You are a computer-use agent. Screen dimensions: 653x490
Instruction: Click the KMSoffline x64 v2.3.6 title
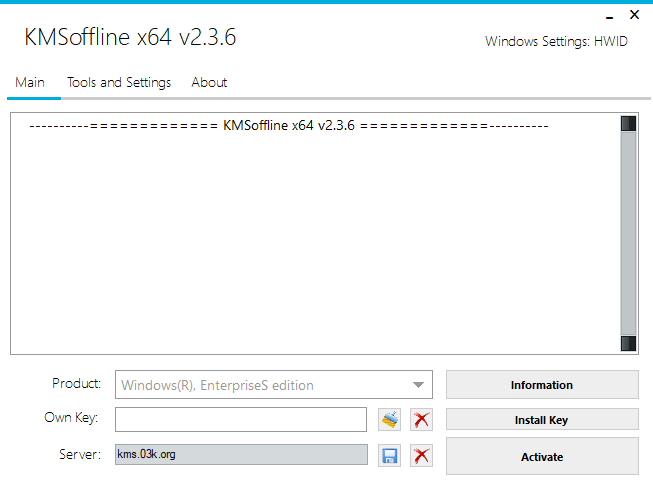coord(130,37)
